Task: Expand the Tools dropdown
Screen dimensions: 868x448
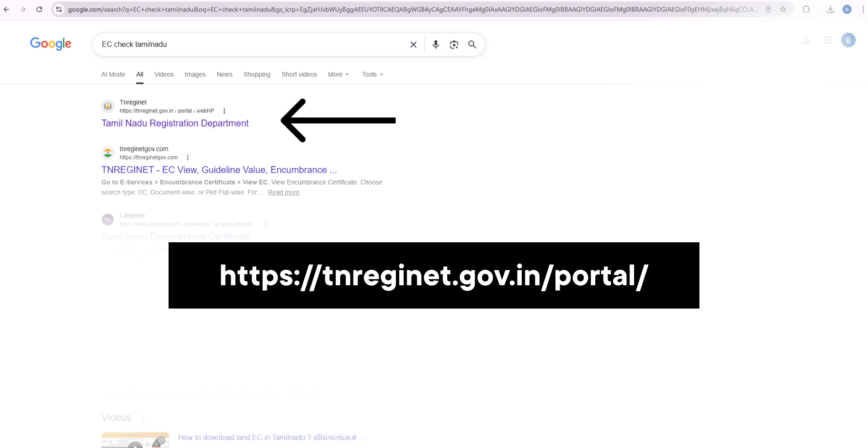Action: point(372,75)
